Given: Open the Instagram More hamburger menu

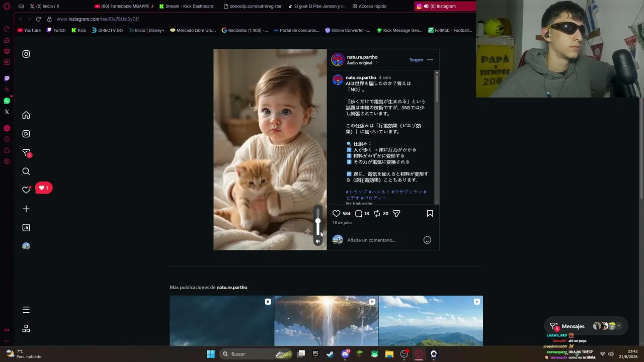Looking at the screenshot, I should [26, 310].
